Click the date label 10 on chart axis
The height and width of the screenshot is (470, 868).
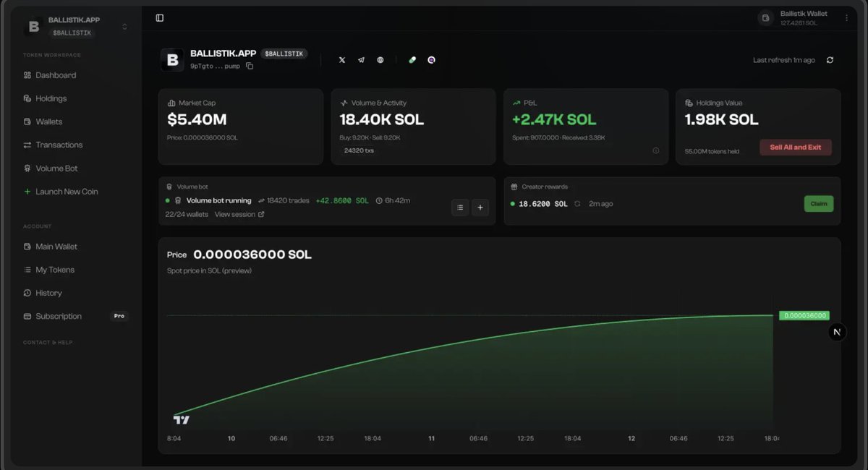pyautogui.click(x=231, y=438)
